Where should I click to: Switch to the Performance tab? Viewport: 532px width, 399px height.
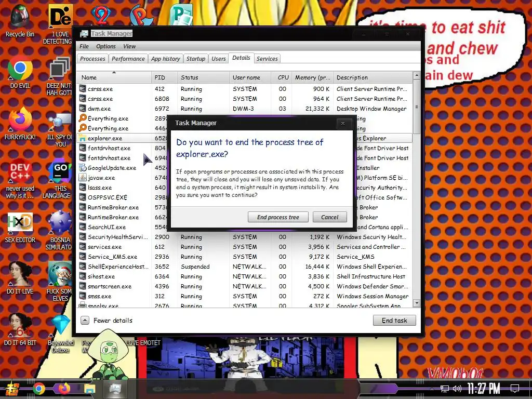(128, 59)
